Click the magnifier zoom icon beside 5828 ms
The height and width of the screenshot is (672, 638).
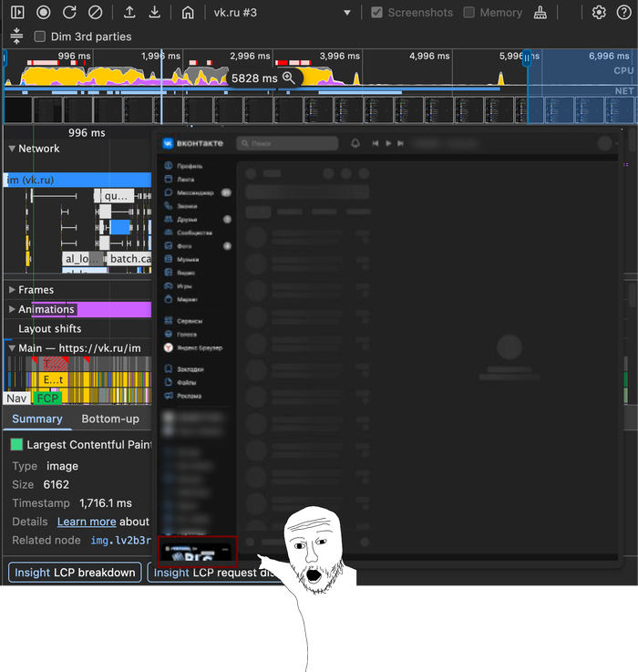coord(289,78)
